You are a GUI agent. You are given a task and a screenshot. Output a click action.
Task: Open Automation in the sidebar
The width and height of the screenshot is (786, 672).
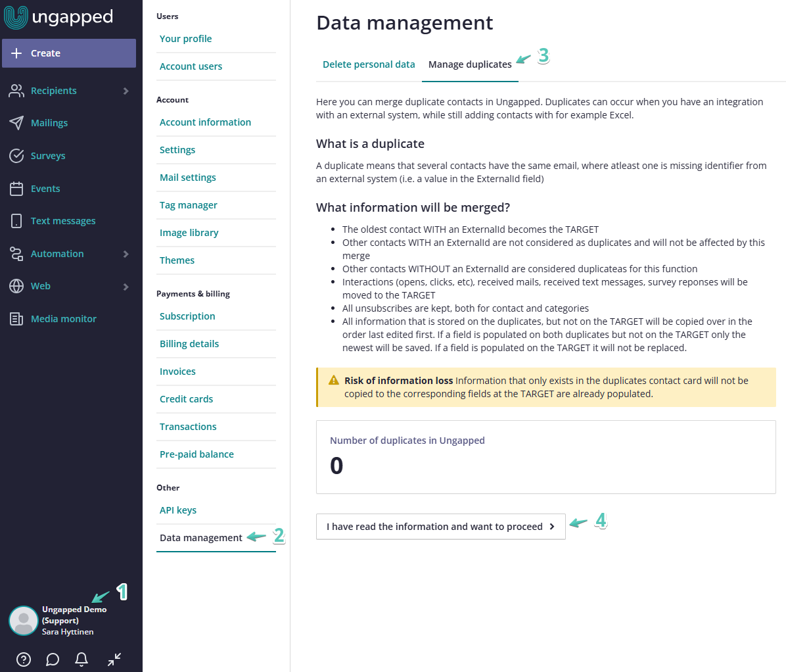point(57,254)
